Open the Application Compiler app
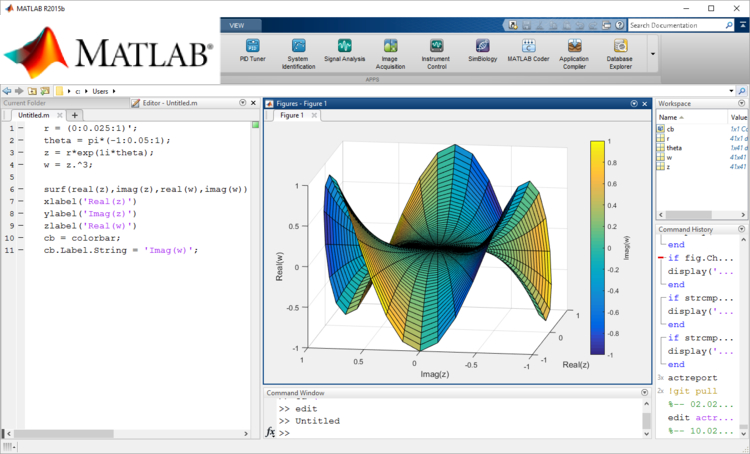This screenshot has width=750, height=454. 574,50
